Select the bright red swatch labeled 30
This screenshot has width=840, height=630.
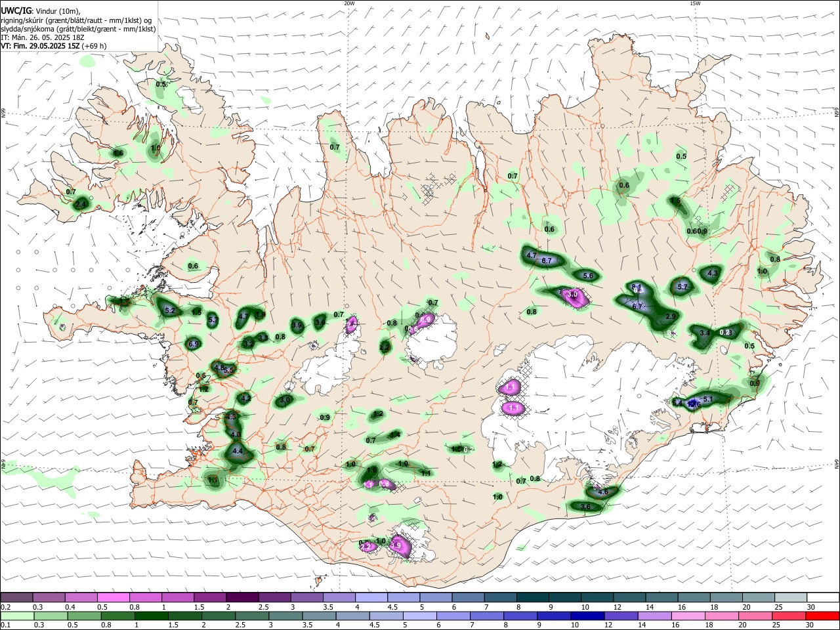click(x=823, y=616)
